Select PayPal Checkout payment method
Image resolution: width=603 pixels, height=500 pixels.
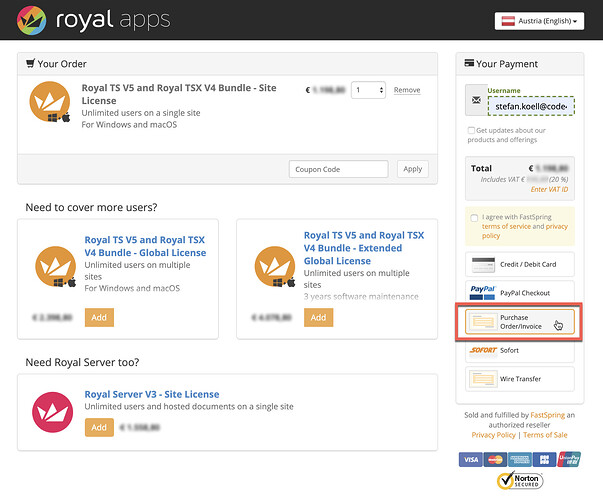[x=519, y=293]
